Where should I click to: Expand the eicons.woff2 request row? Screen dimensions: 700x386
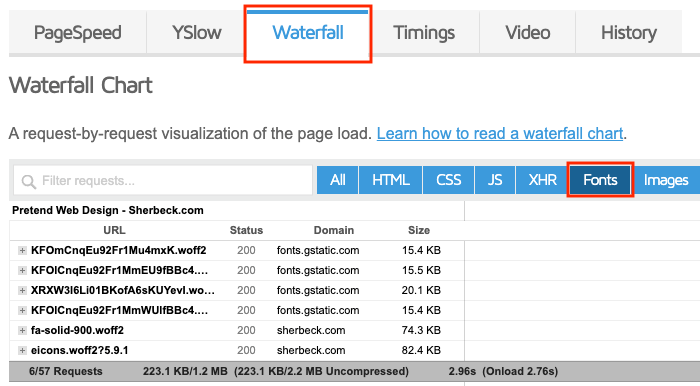[x=22, y=350]
